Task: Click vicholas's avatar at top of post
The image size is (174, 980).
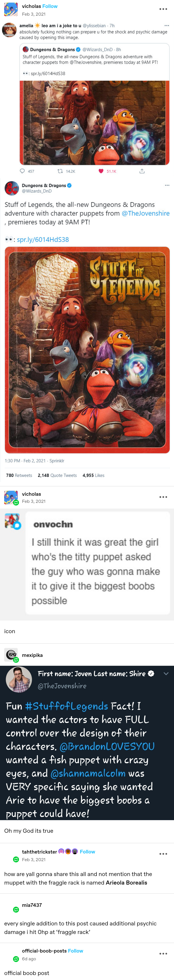Action: click(11, 10)
